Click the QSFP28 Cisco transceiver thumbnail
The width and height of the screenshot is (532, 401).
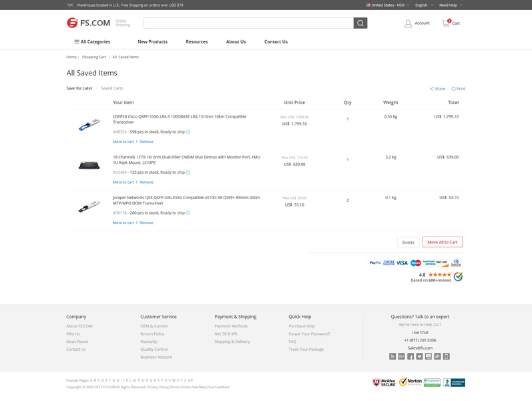pos(89,124)
